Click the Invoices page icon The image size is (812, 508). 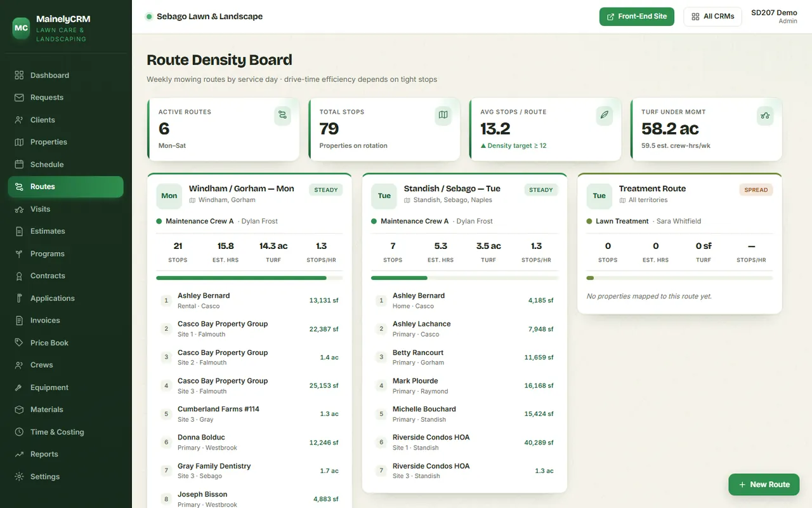coord(19,320)
